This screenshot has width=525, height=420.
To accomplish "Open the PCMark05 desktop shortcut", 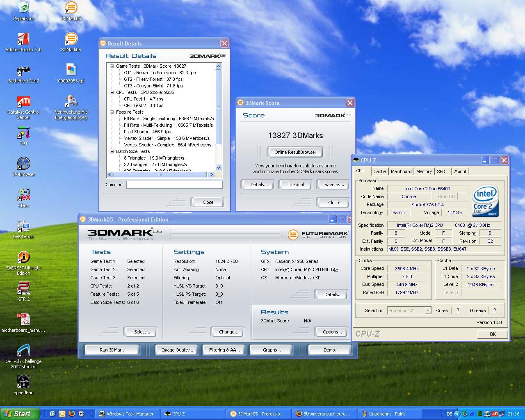I will (x=71, y=7).
